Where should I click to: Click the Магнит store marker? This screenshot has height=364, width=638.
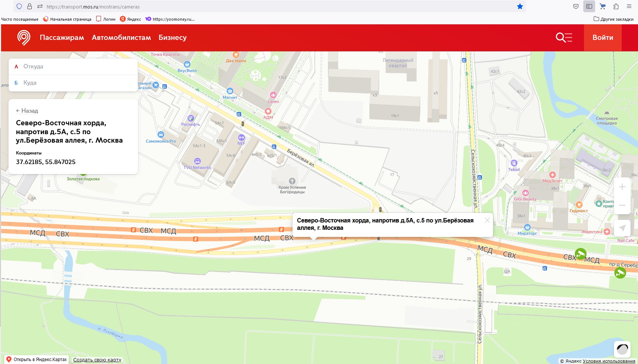coord(230,91)
